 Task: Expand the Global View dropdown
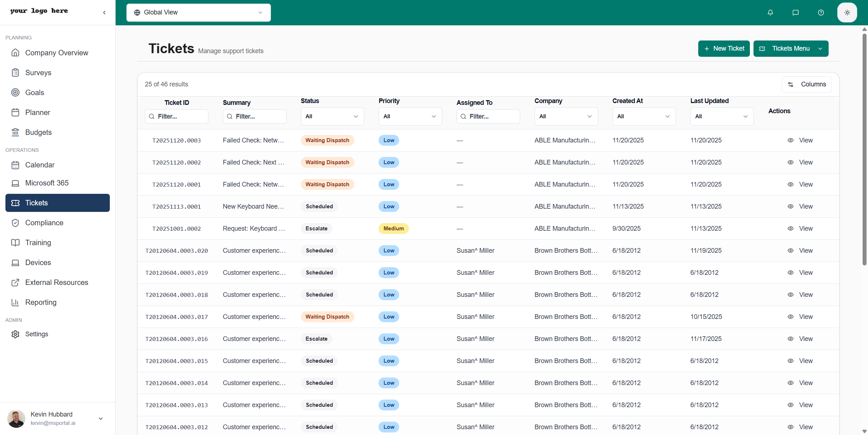[198, 13]
